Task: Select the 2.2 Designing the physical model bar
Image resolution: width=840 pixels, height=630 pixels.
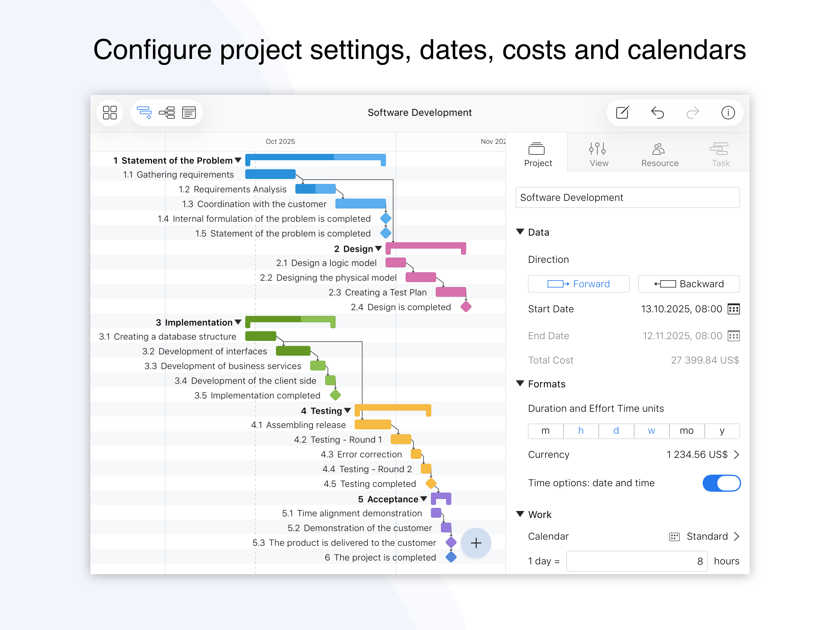Action: [421, 277]
